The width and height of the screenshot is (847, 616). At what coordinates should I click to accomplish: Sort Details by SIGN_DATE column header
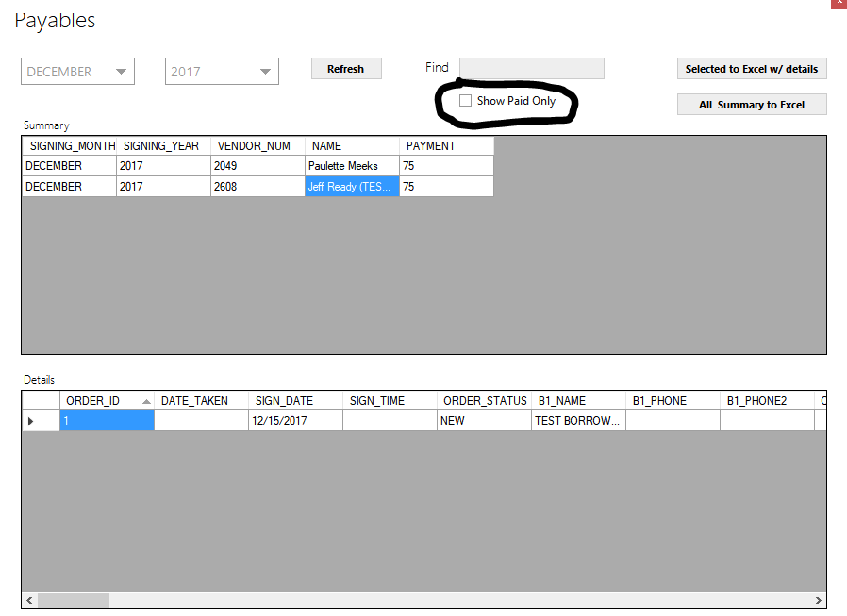pyautogui.click(x=294, y=401)
